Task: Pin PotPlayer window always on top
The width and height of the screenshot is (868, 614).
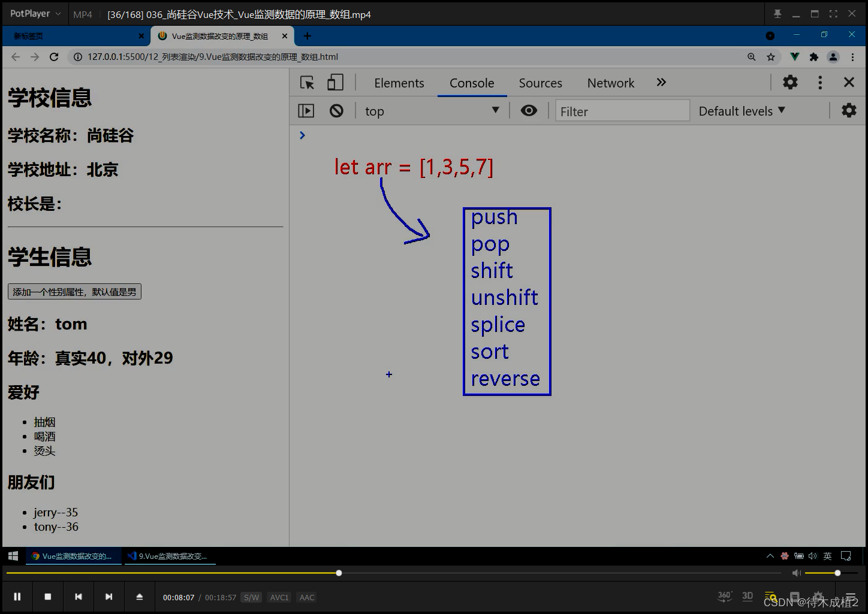Action: [x=777, y=14]
